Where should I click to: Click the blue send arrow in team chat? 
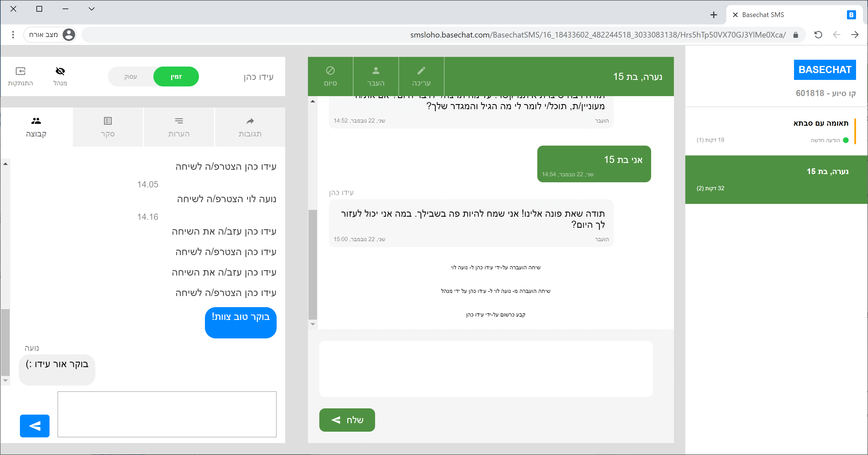(35, 426)
